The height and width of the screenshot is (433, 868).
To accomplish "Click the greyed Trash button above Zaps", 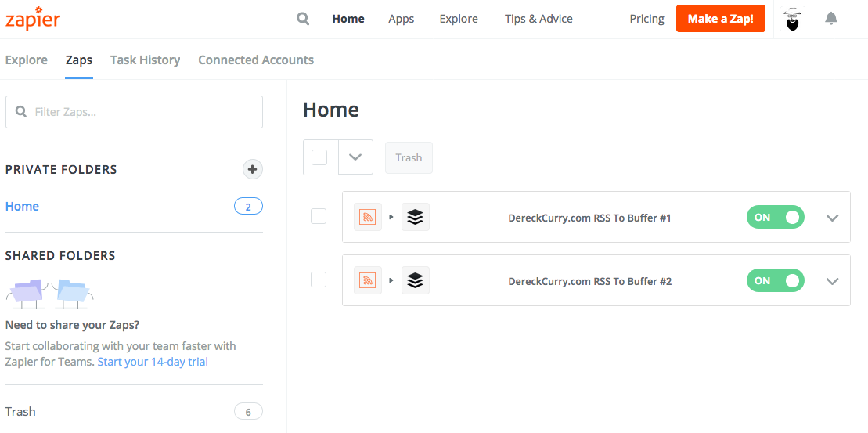I will [409, 158].
